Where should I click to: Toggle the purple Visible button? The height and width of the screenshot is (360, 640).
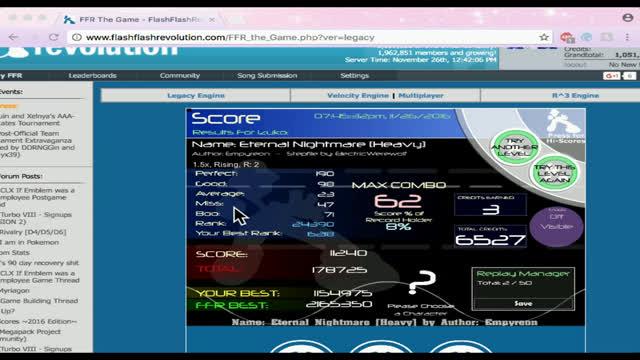coord(556,227)
